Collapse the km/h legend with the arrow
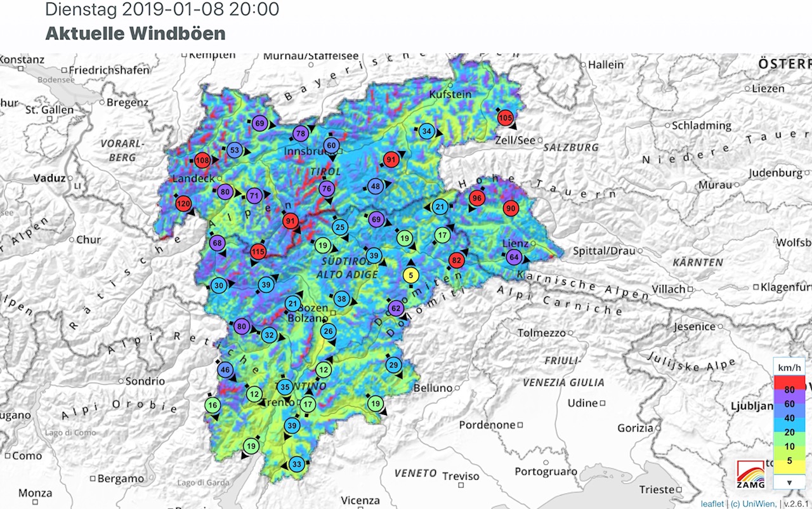This screenshot has width=812, height=509. click(788, 482)
